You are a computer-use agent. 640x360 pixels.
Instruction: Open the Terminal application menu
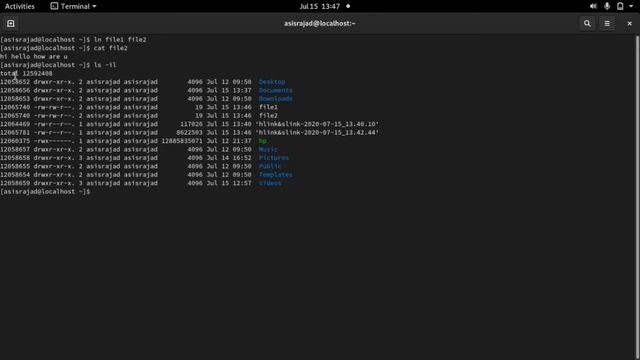[73, 6]
